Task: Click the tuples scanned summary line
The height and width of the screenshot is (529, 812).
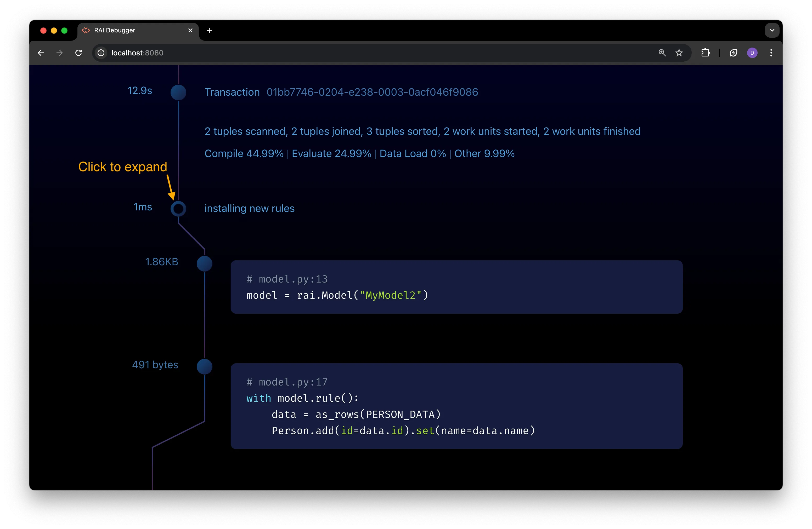Action: (x=422, y=131)
